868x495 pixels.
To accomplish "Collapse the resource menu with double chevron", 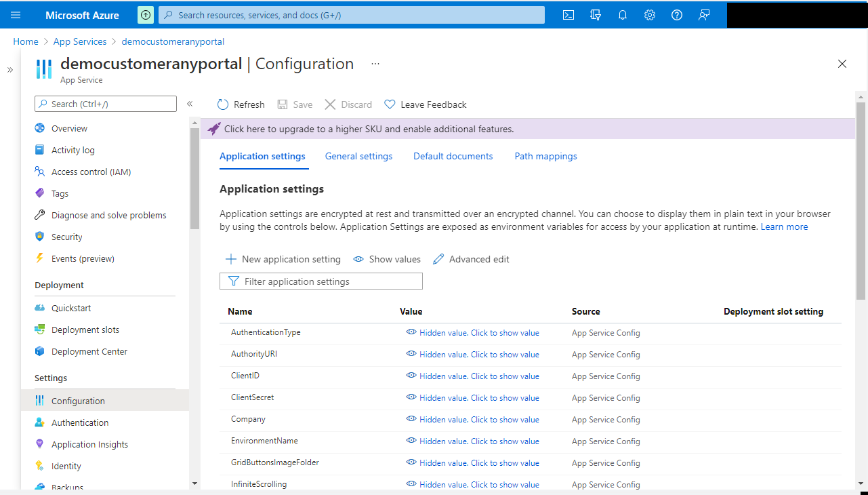I will coord(190,104).
